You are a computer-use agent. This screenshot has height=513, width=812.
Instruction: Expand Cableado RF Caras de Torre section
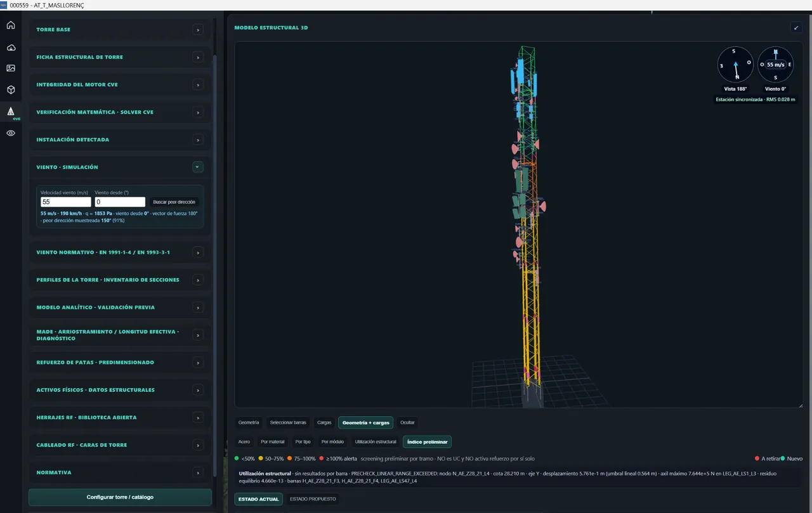pos(198,445)
